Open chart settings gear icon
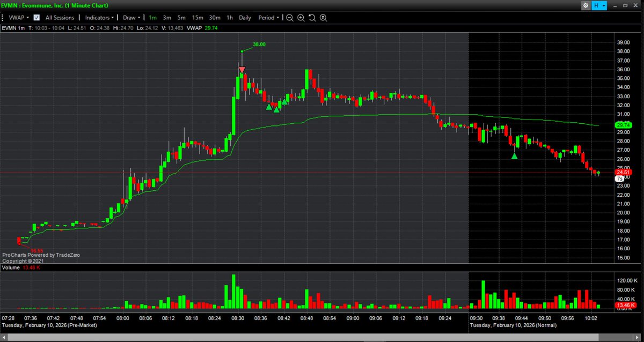 point(586,5)
